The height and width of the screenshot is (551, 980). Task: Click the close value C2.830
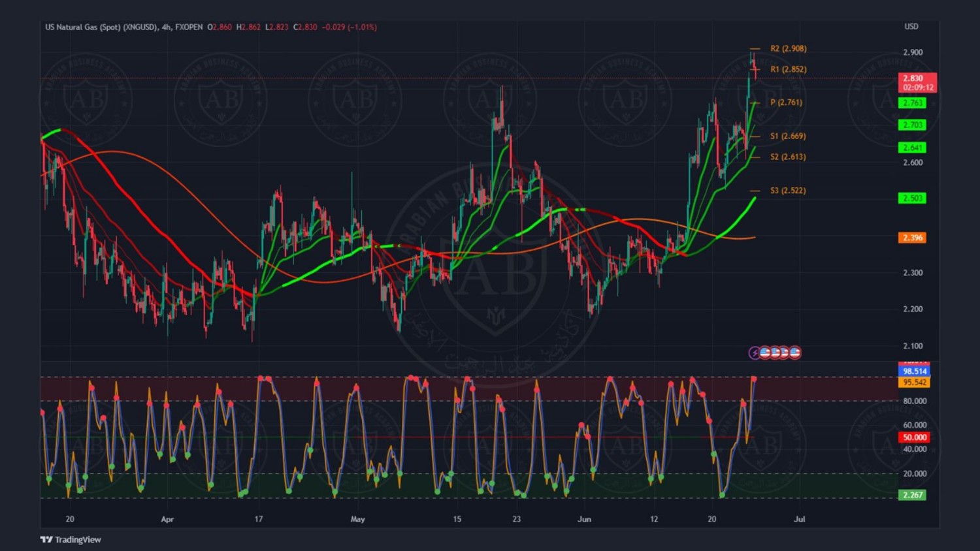tap(305, 27)
